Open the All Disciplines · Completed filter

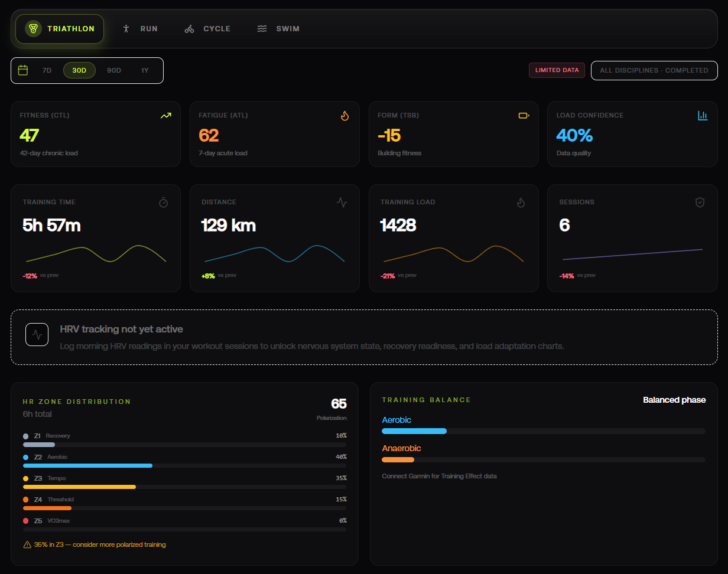coord(654,70)
